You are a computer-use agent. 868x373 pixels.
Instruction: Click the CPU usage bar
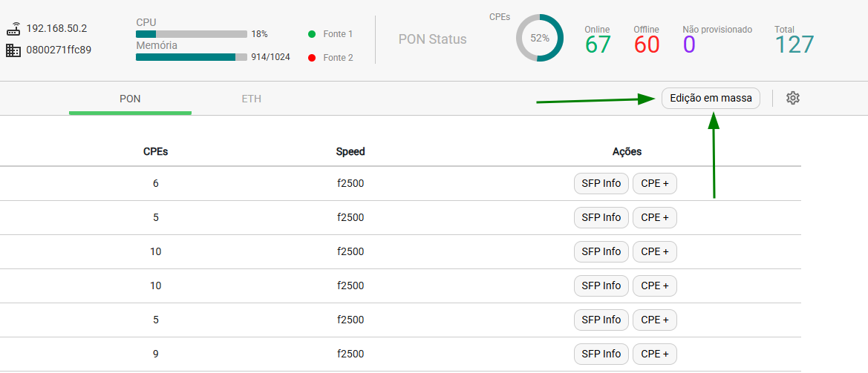192,34
